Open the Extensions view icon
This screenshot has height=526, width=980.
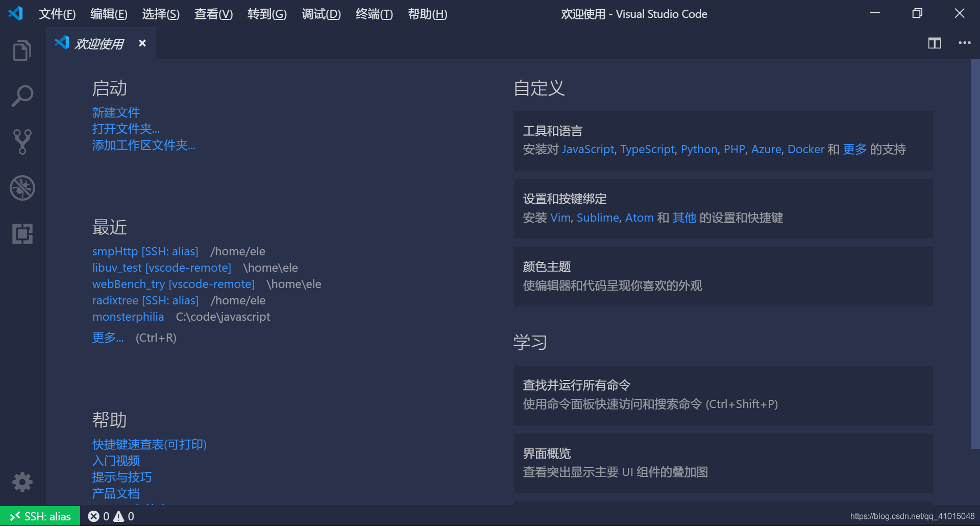[x=22, y=234]
